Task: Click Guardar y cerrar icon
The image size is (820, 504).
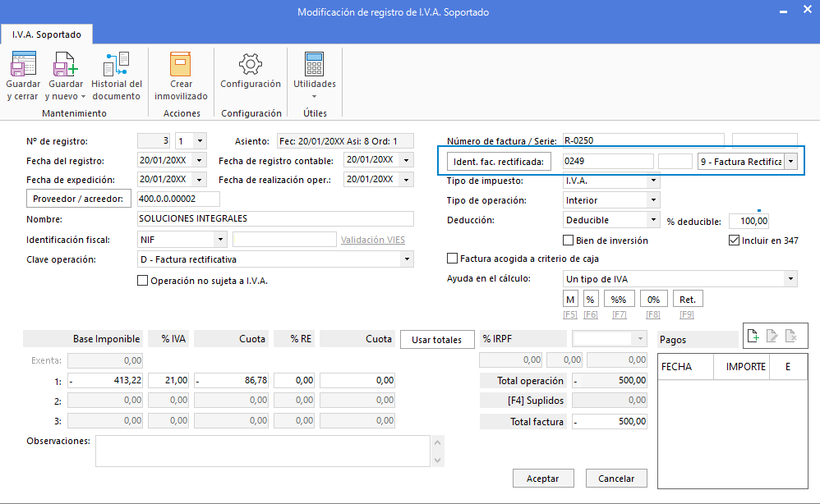Action: click(x=23, y=64)
